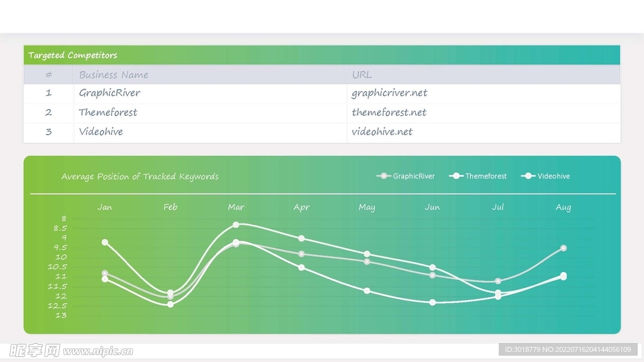644x362 pixels.
Task: Click the GraphicRiver legend marker icon
Action: 384,176
